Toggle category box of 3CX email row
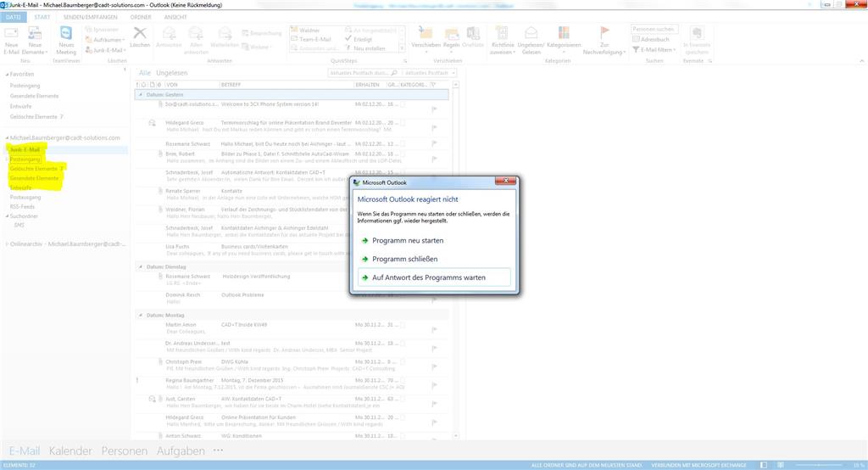868x470 pixels. pos(403,104)
